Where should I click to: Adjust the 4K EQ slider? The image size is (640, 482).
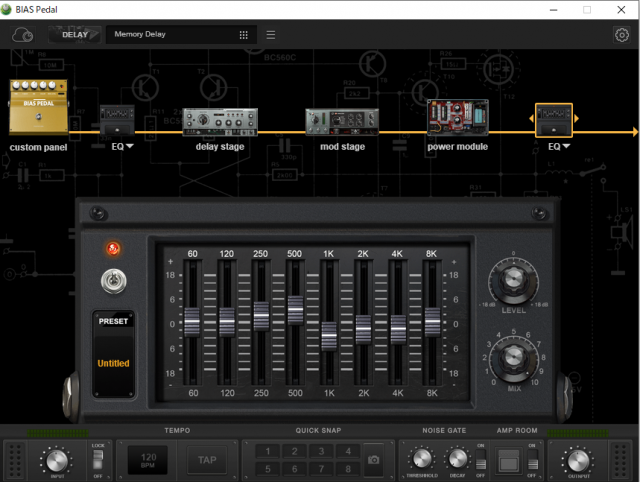398,329
